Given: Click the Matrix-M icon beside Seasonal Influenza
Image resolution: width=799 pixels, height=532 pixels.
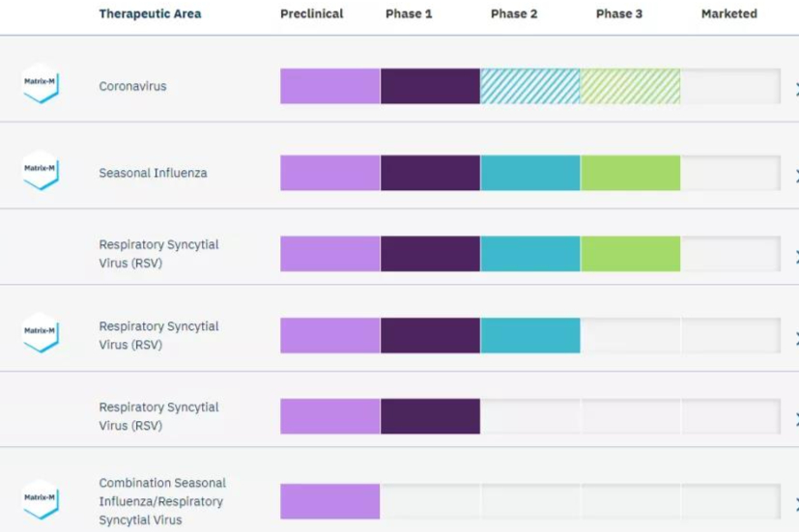Looking at the screenshot, I should pyautogui.click(x=41, y=170).
